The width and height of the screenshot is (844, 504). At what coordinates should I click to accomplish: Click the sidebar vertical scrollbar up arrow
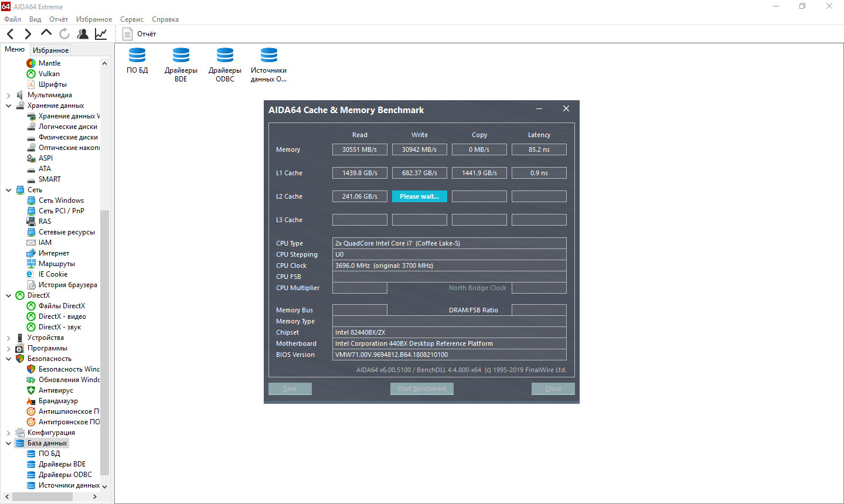pyautogui.click(x=105, y=63)
